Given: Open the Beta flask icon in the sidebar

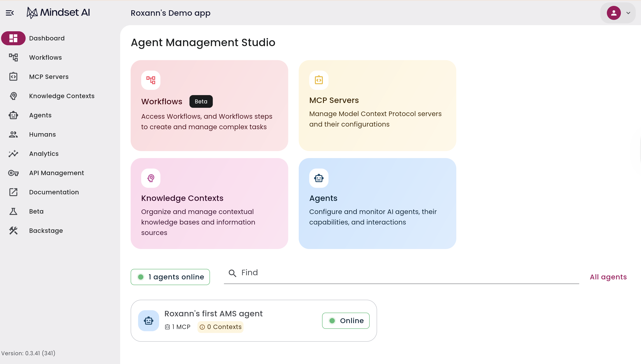Looking at the screenshot, I should (x=13, y=211).
